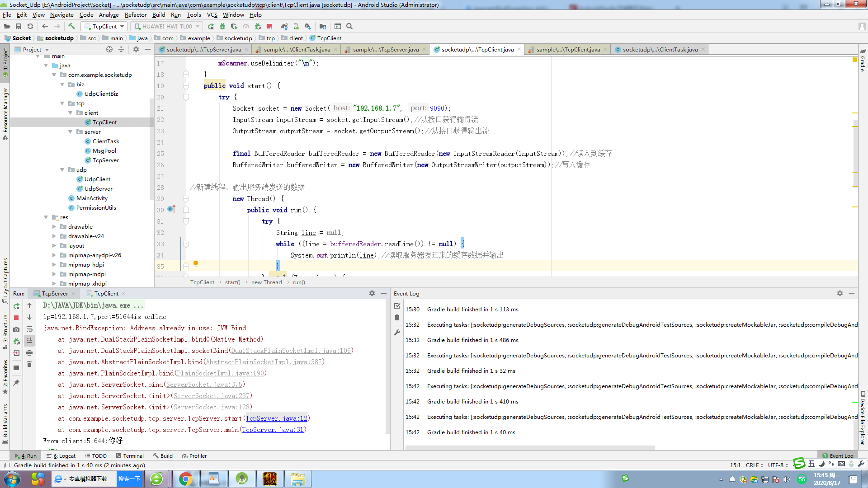This screenshot has height=488, width=868.
Task: Open the Terminal tool window button
Action: (x=130, y=456)
